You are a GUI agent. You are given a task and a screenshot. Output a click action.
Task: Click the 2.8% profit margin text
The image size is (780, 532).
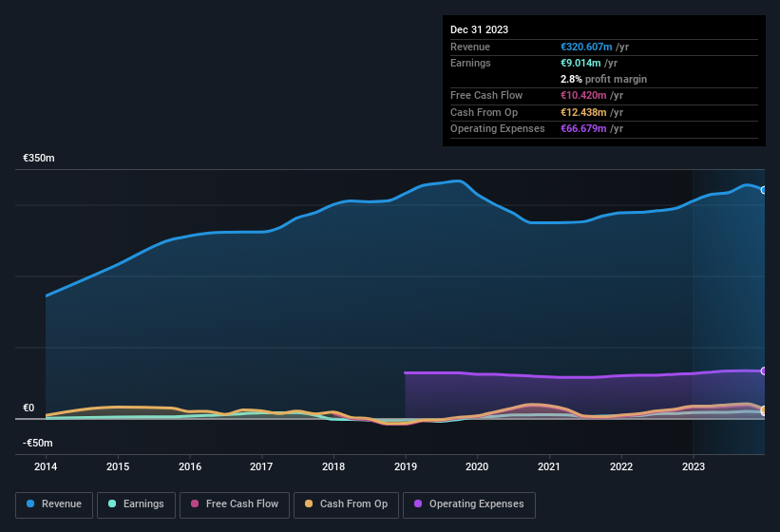pyautogui.click(x=603, y=79)
